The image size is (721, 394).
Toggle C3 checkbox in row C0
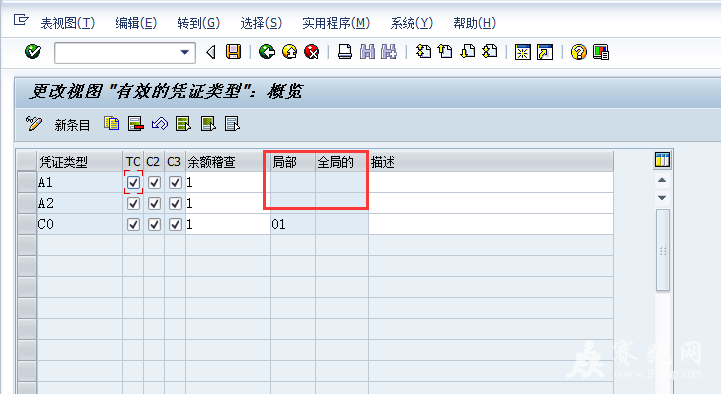(175, 224)
